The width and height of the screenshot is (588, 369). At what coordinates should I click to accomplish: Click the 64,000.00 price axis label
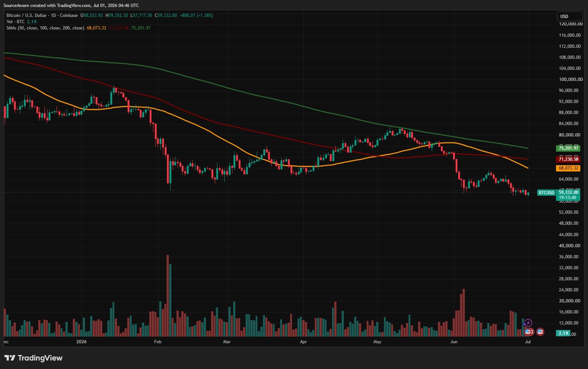click(x=569, y=179)
